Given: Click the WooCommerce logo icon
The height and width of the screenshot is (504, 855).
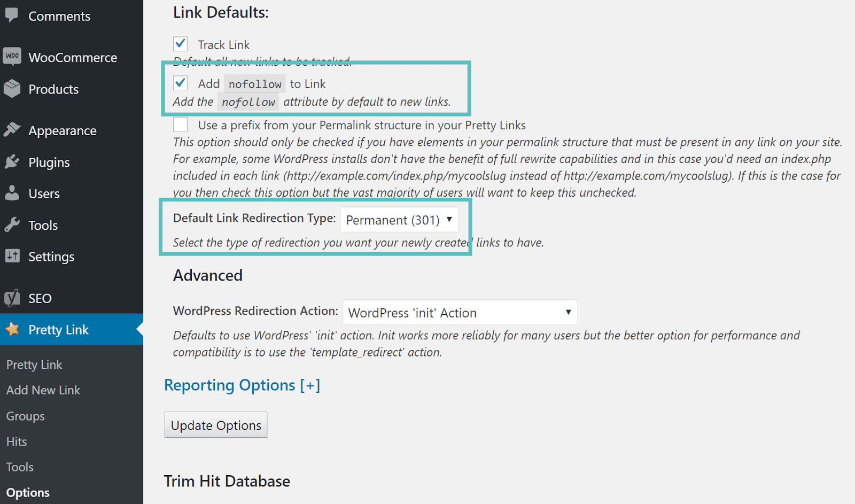Looking at the screenshot, I should 12,56.
